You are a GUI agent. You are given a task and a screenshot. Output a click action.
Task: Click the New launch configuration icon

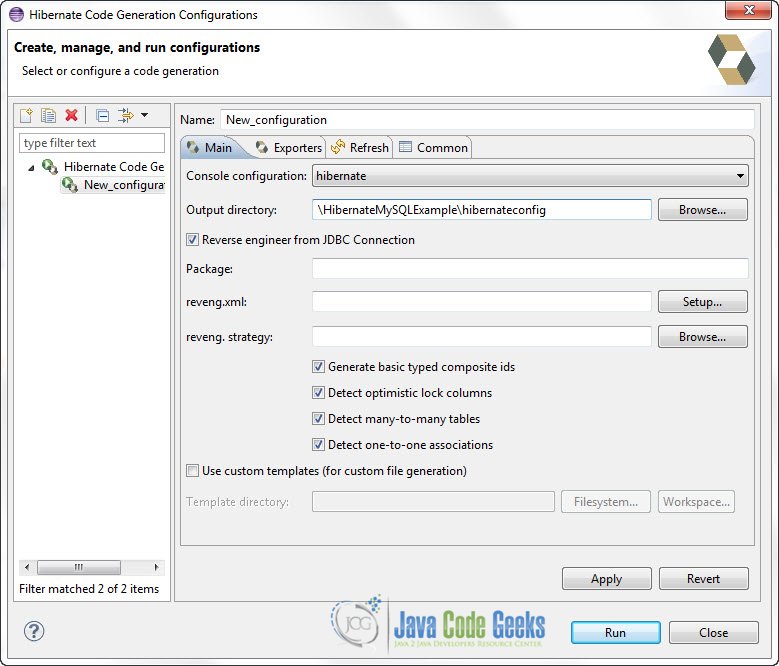pyautogui.click(x=26, y=115)
